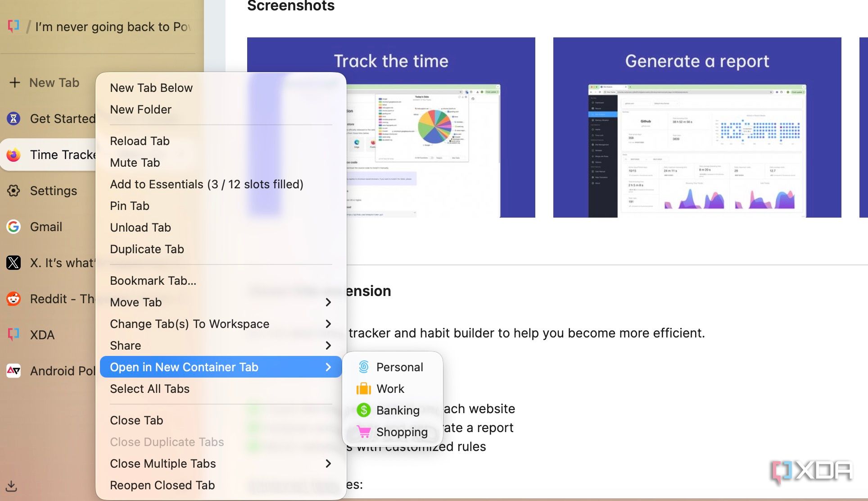868x501 pixels.
Task: Expand the Close Multiple Tabs submenu
Action: pos(328,464)
